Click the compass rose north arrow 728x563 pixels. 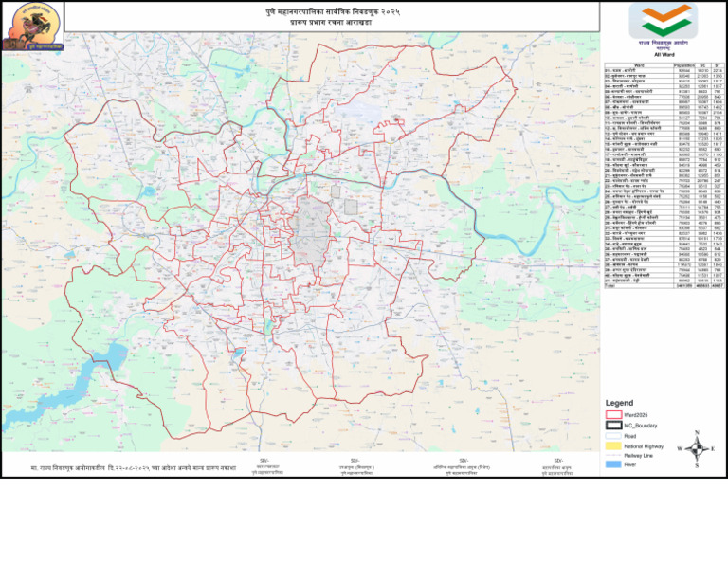point(697,449)
